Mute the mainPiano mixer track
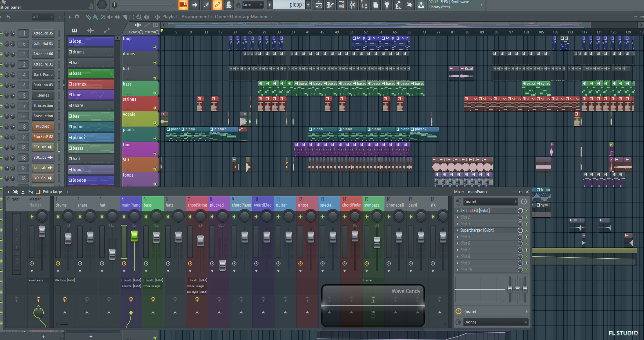The image size is (644, 340). click(124, 217)
